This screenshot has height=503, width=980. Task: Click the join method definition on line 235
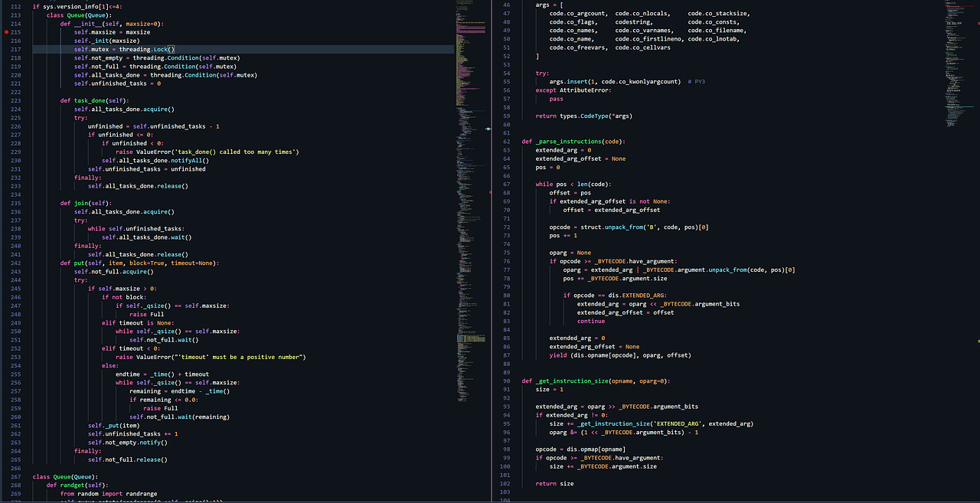[80, 203]
